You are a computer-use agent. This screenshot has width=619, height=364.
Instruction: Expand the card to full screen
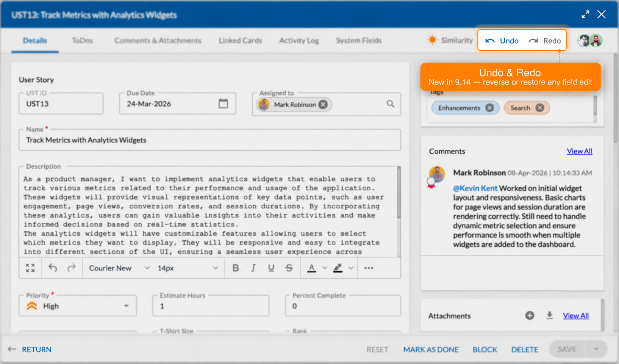click(585, 14)
